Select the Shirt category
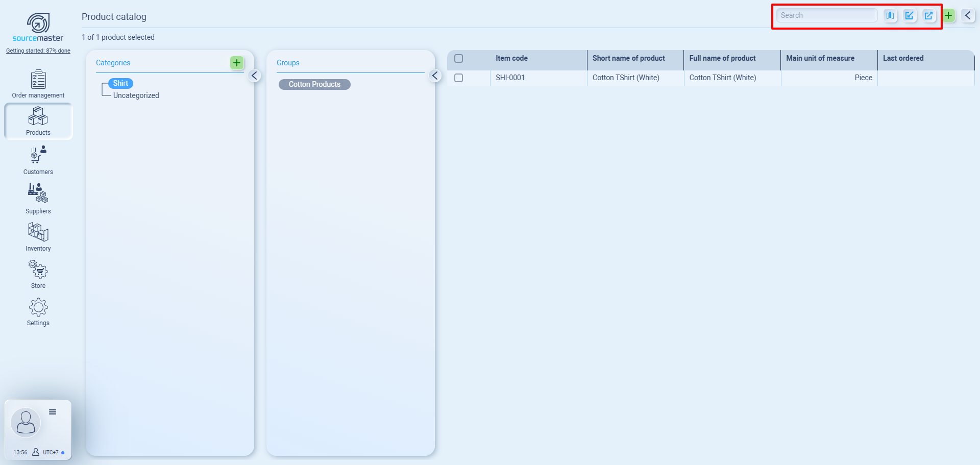Viewport: 980px width, 465px height. coord(120,83)
